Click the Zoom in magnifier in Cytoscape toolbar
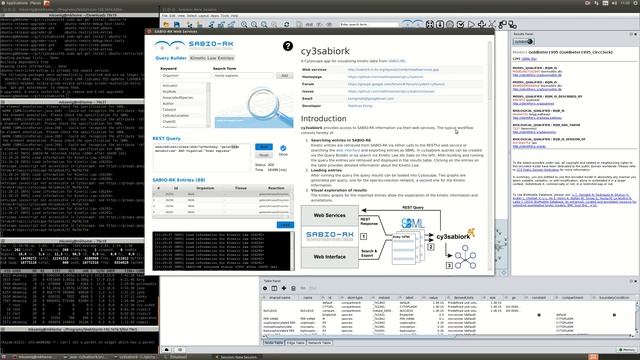This screenshot has width=640, height=360. (244, 25)
